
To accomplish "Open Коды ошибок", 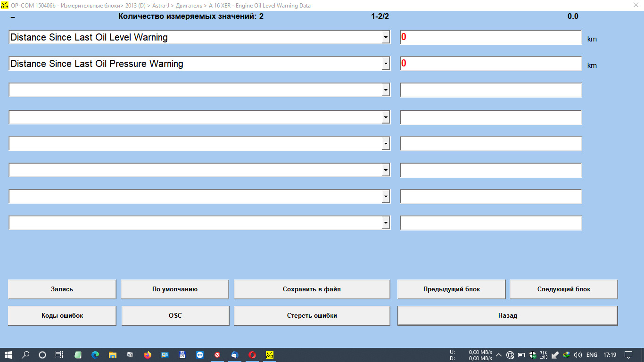I will [62, 316].
